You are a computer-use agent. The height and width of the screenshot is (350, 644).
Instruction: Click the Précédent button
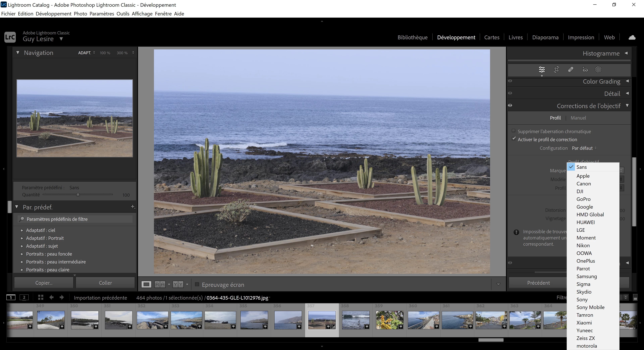pyautogui.click(x=538, y=283)
